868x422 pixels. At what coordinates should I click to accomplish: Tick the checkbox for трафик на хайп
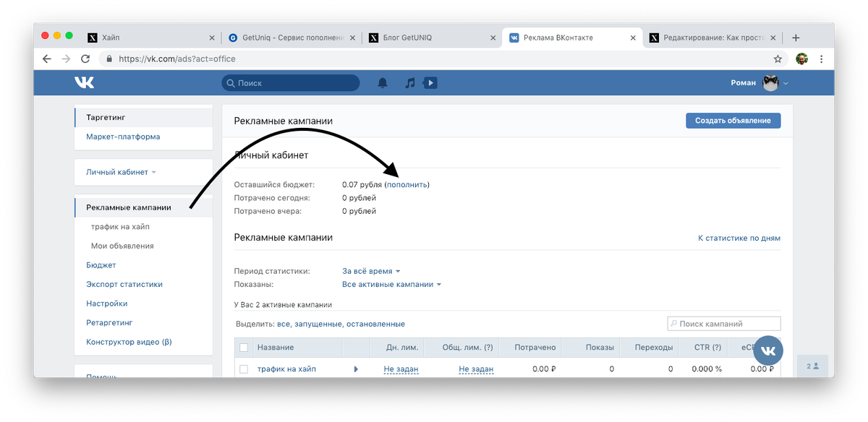tap(244, 369)
